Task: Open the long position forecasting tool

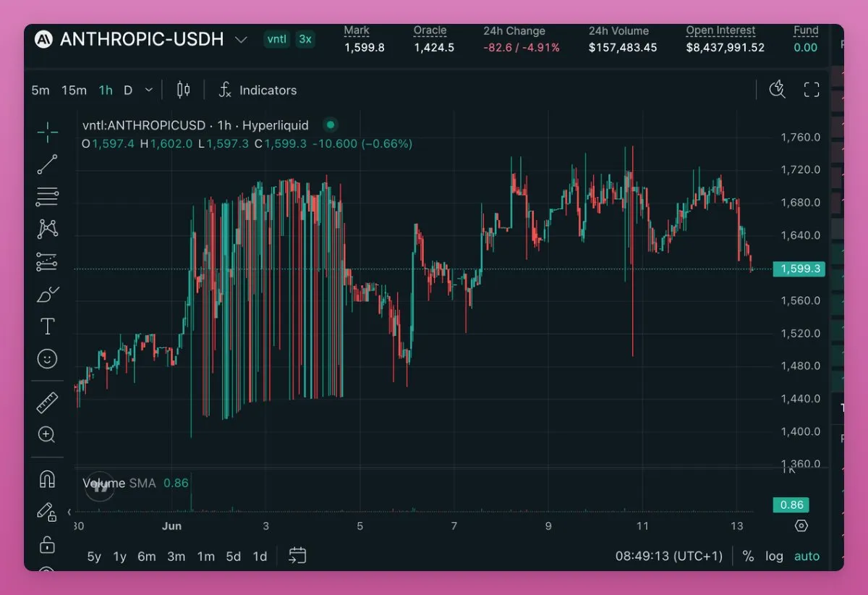Action: (x=47, y=261)
